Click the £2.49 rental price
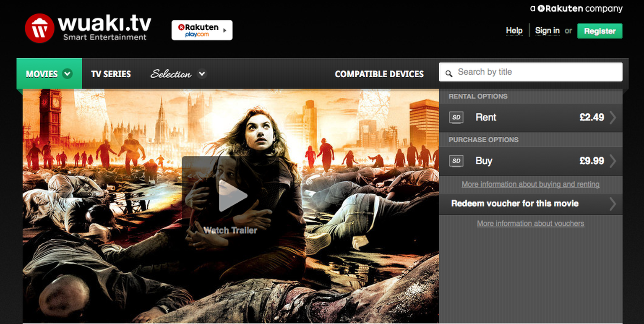Image resolution: width=644 pixels, height=324 pixels. 592,118
